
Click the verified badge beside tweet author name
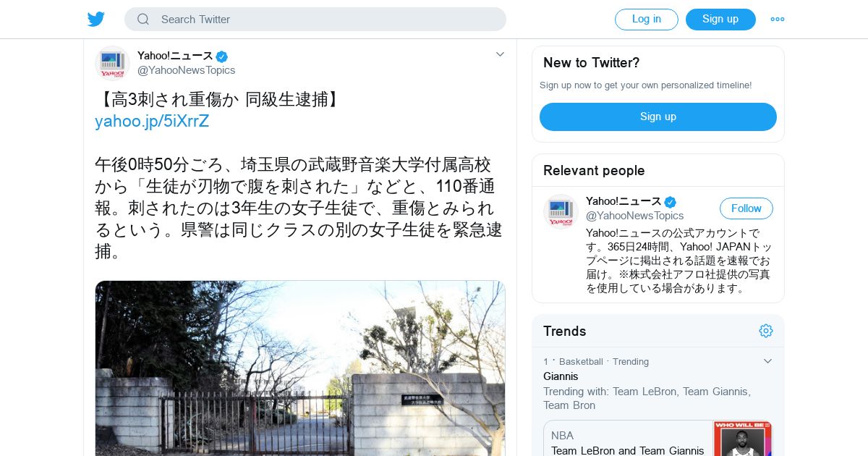click(222, 56)
